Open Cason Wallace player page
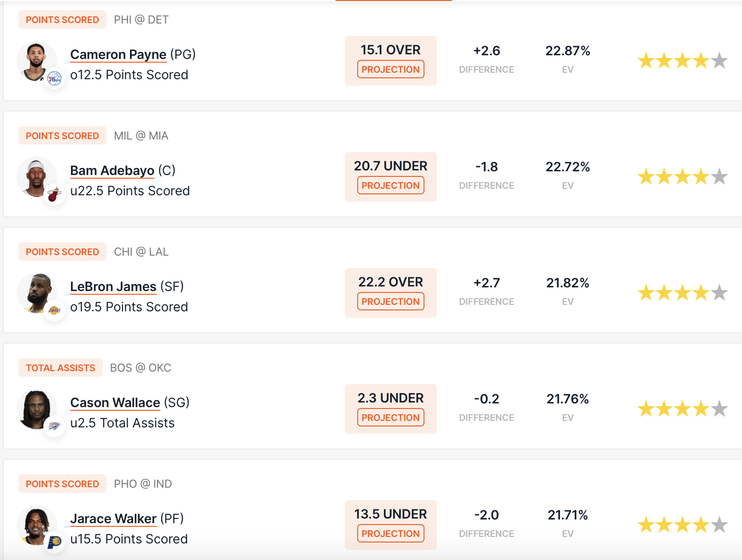The image size is (742, 560). (x=115, y=402)
